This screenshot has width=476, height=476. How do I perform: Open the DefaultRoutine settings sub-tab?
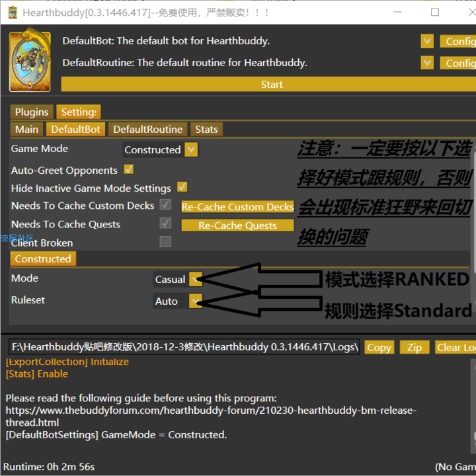tap(148, 130)
